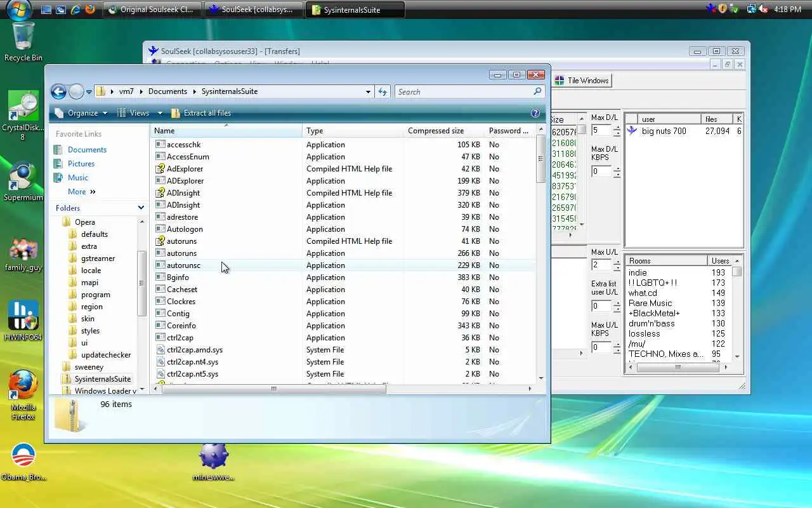
Task: Open breadcrumb arrow after vm7
Action: (141, 91)
